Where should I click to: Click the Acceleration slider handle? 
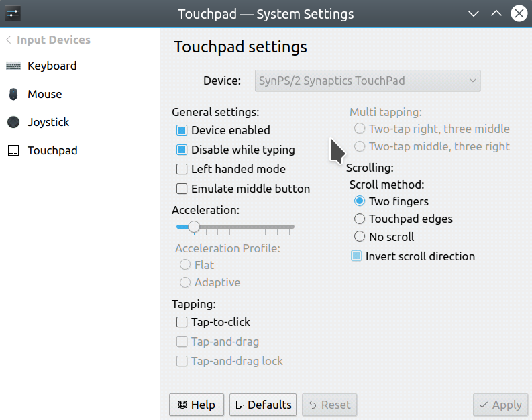pos(194,227)
